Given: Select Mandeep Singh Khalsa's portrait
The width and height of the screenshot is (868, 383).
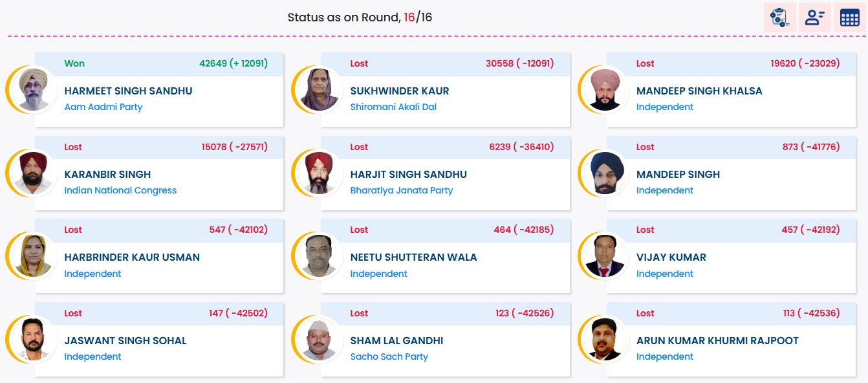Looking at the screenshot, I should (605, 89).
